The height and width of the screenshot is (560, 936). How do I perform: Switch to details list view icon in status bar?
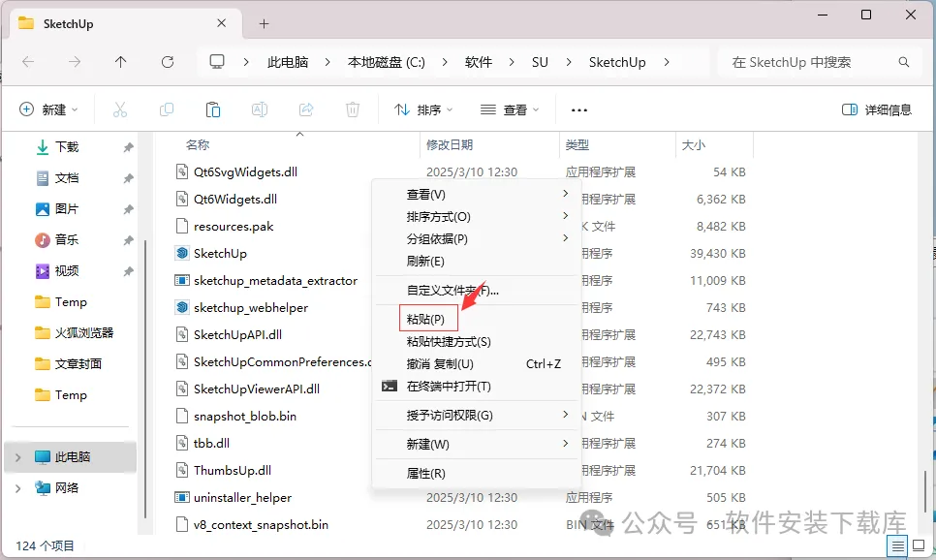(897, 545)
